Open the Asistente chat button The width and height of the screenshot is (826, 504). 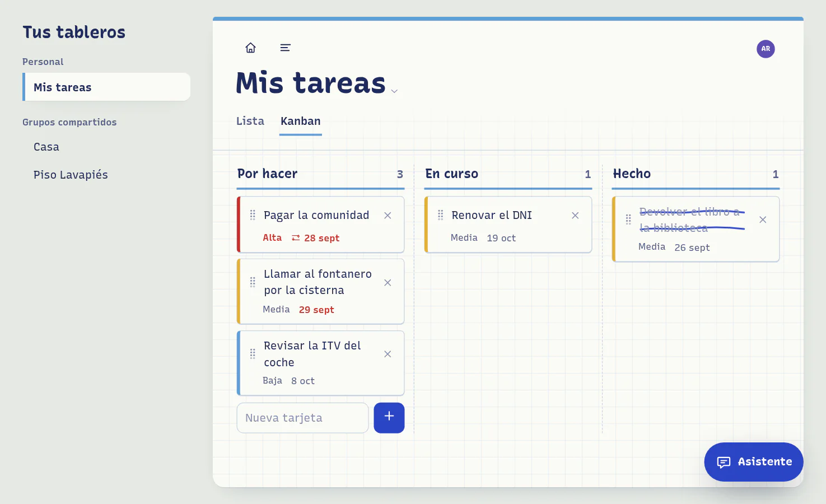[x=754, y=462]
